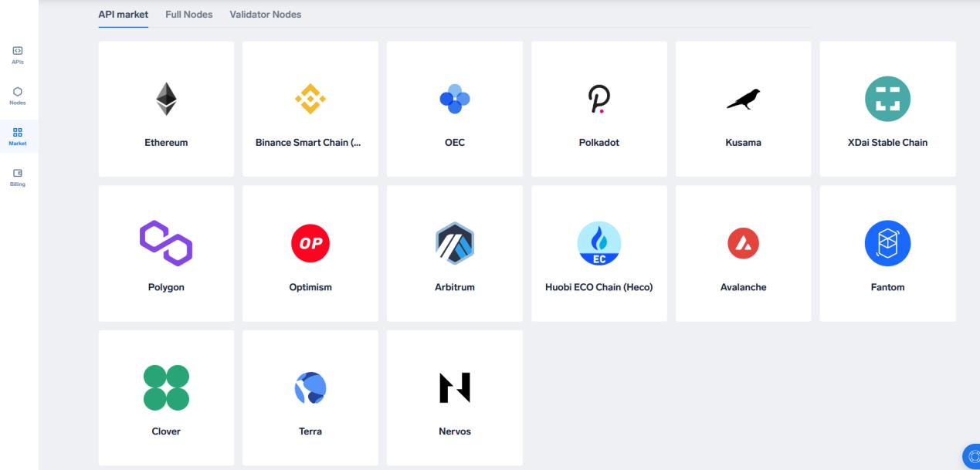
Task: Click the green Clover logo
Action: 166,388
